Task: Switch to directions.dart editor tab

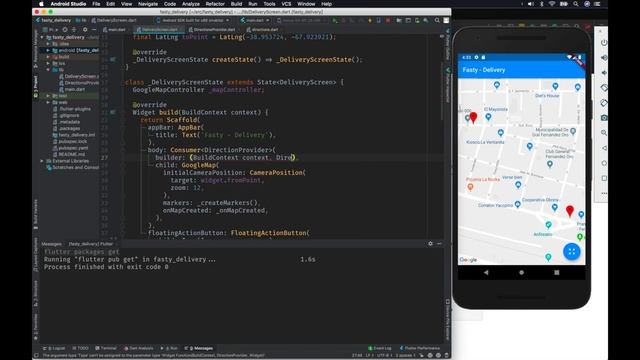Action: (262, 29)
